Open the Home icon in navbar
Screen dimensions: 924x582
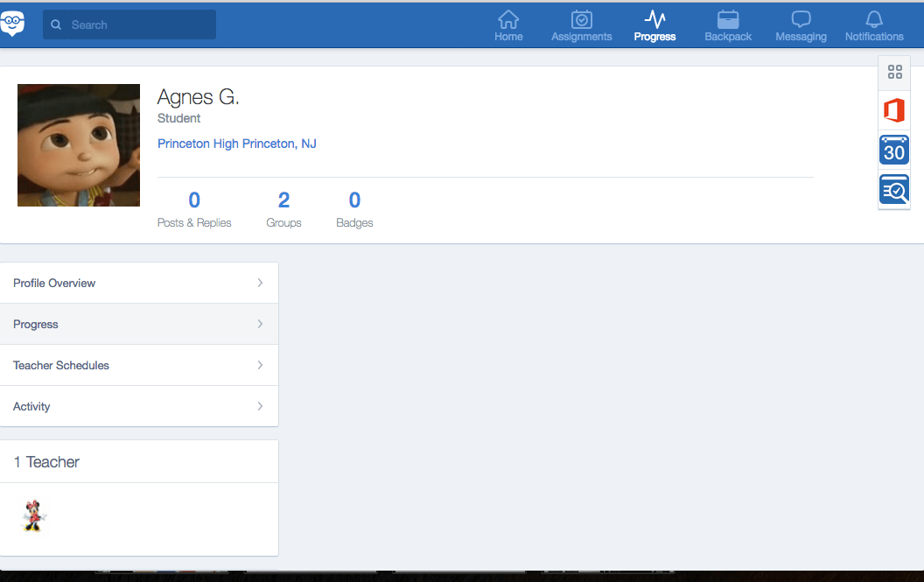click(x=508, y=19)
